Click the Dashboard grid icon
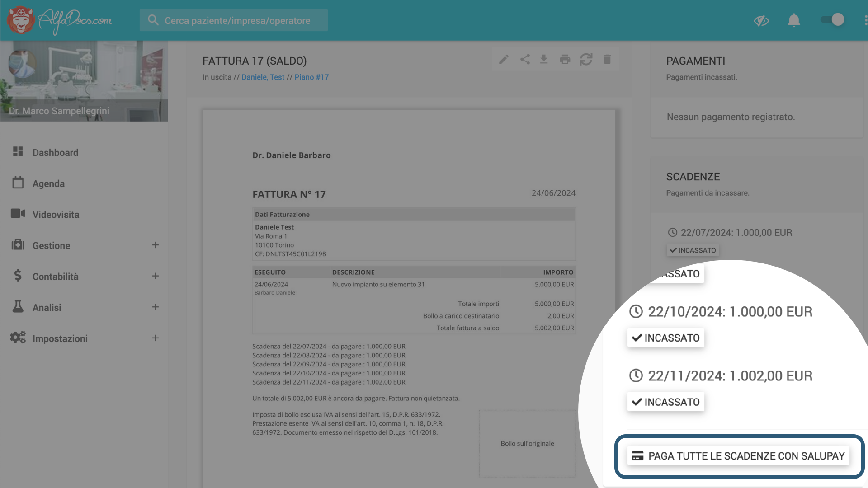Image resolution: width=868 pixels, height=488 pixels. (x=18, y=151)
